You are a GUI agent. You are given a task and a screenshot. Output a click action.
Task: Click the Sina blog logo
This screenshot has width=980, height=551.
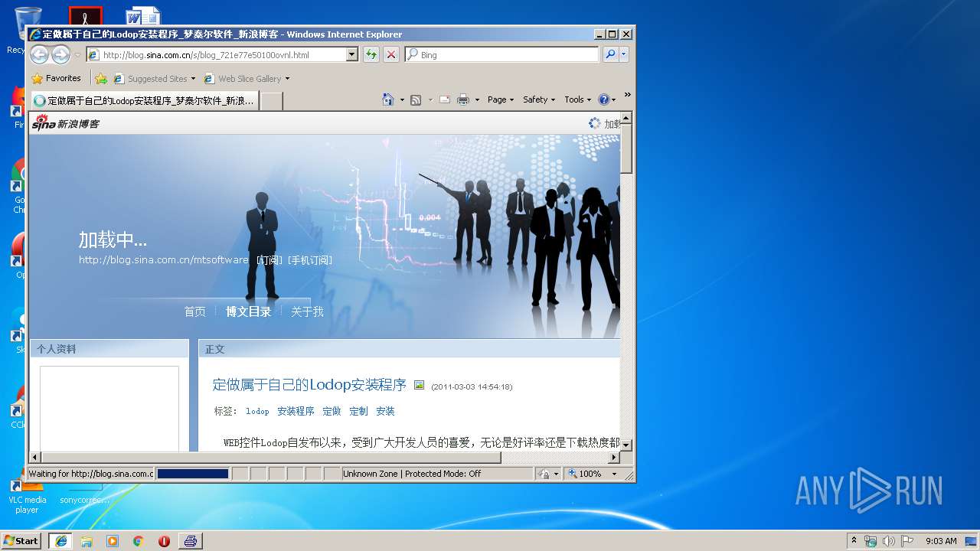point(66,122)
